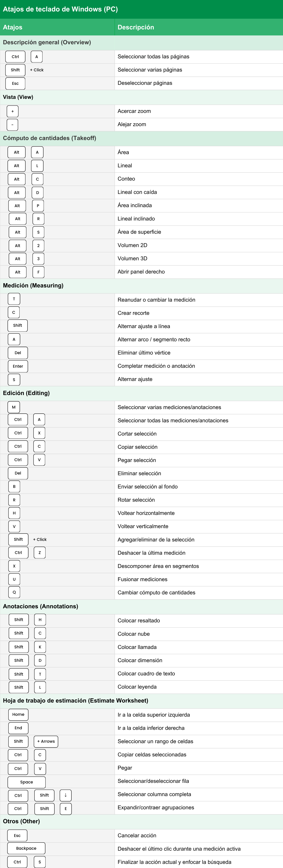The image size is (283, 868).
Task: Click the Backpace key in the Otros section
Action: [x=26, y=849]
